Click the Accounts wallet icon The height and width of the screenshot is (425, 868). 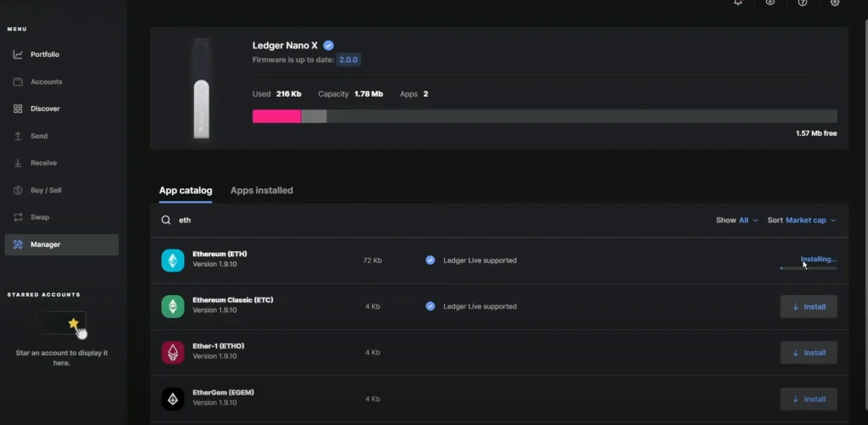tap(18, 81)
